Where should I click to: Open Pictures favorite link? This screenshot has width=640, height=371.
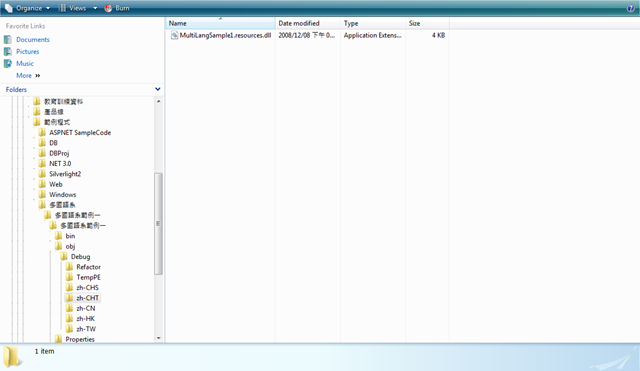click(28, 51)
